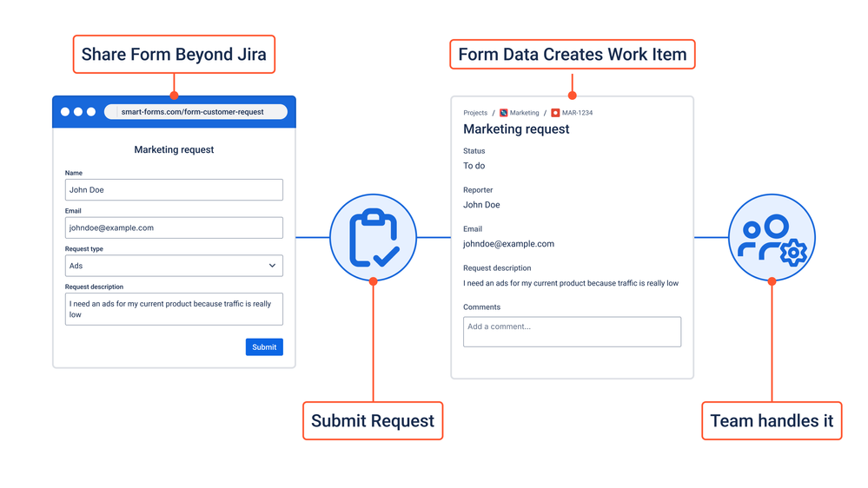Click the MAR-1234 issue type icon

click(x=555, y=113)
